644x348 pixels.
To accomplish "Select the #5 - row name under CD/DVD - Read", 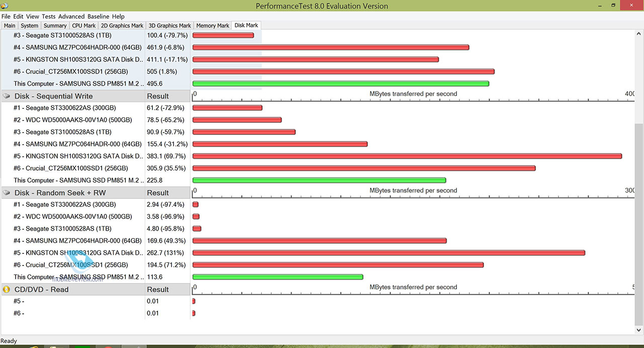I will pyautogui.click(x=19, y=301).
